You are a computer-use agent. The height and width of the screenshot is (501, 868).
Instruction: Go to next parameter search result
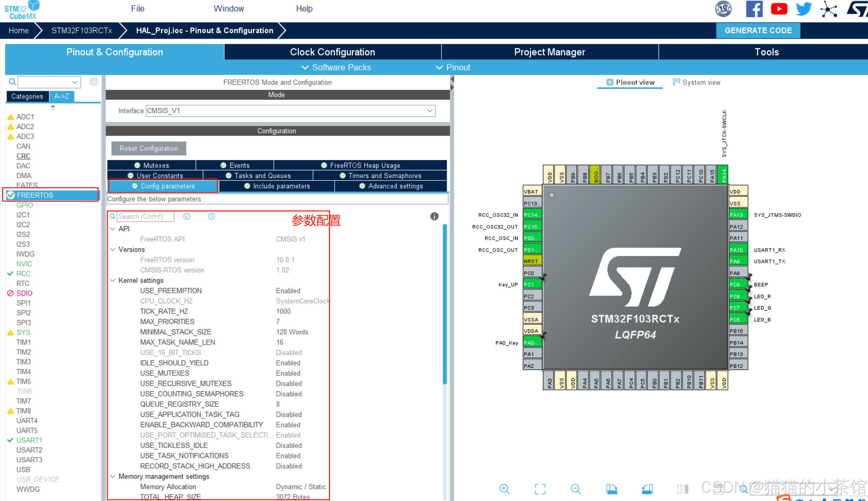[212, 216]
